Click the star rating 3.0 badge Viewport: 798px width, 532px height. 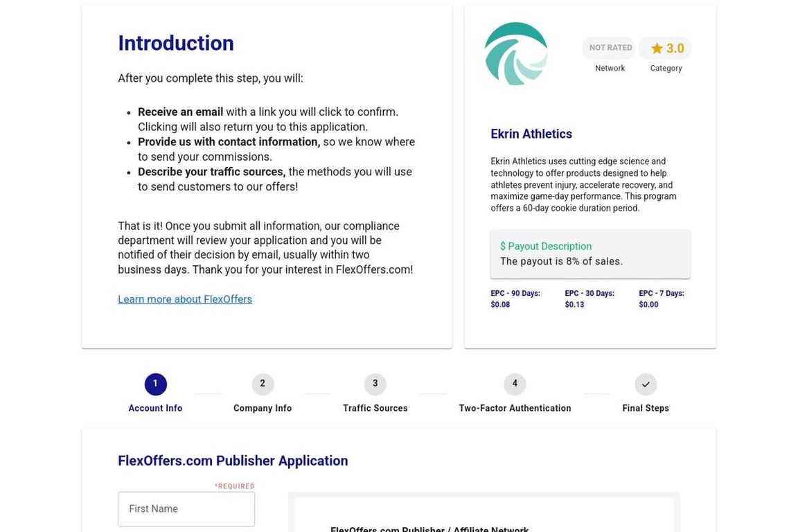point(665,48)
